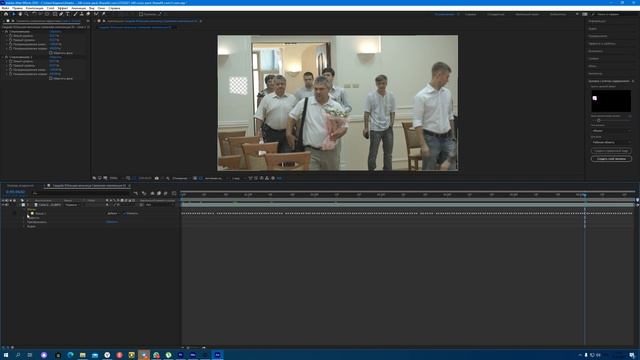Screen dimensions: 640x360
Task: Select the Brush tool
Action: (76, 14)
